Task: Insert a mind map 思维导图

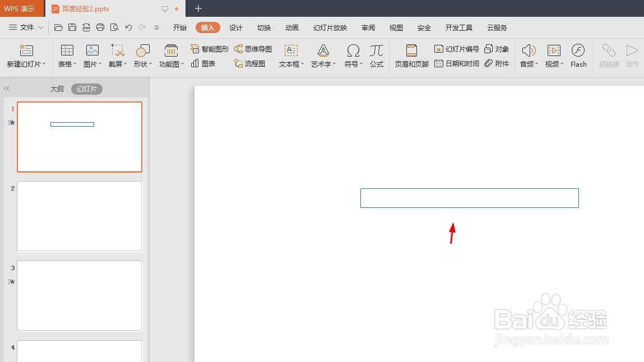Action: (x=253, y=49)
